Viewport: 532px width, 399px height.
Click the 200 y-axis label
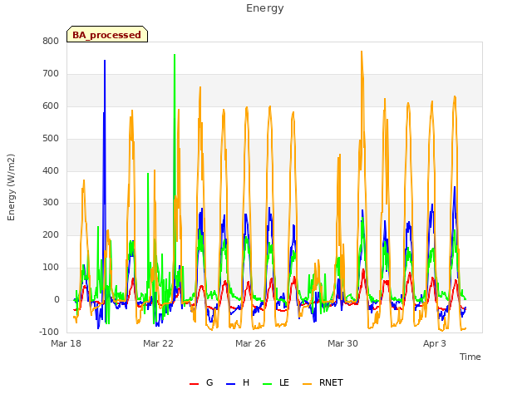(x=51, y=234)
